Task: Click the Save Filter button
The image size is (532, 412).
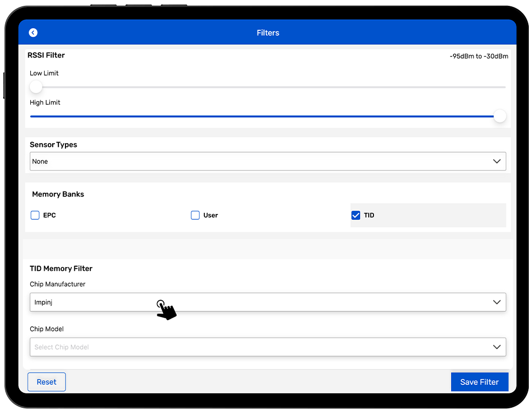Action: 479,382
